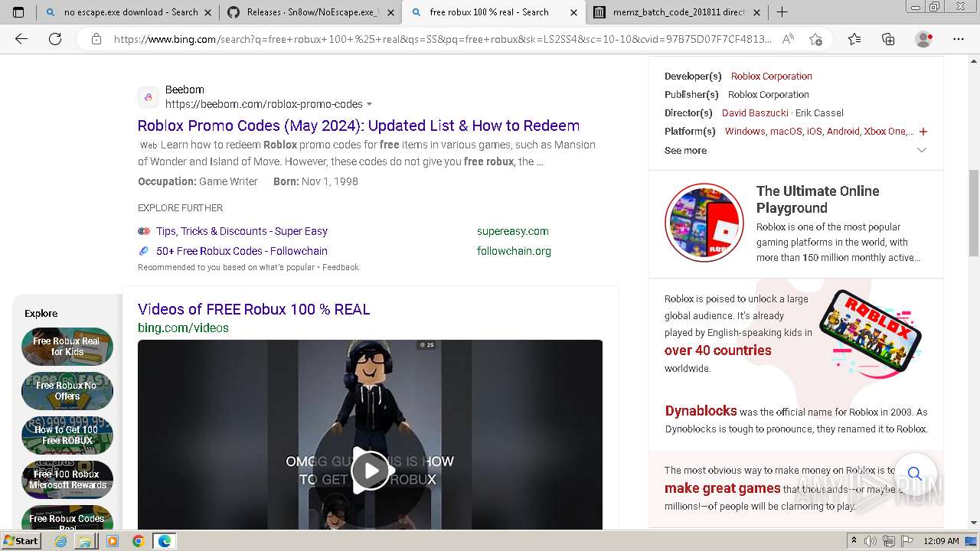
Task: Click the Roblox circular logo image
Action: coord(704,223)
